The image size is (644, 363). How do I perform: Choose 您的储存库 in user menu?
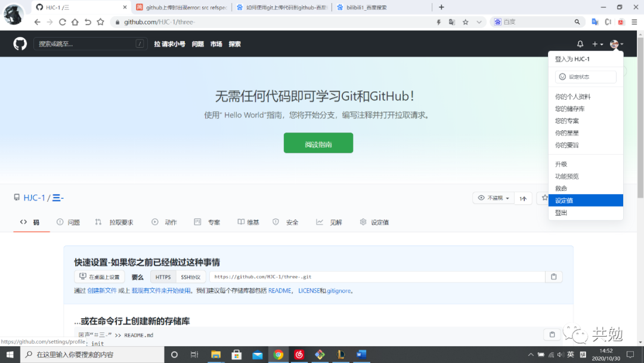(570, 109)
